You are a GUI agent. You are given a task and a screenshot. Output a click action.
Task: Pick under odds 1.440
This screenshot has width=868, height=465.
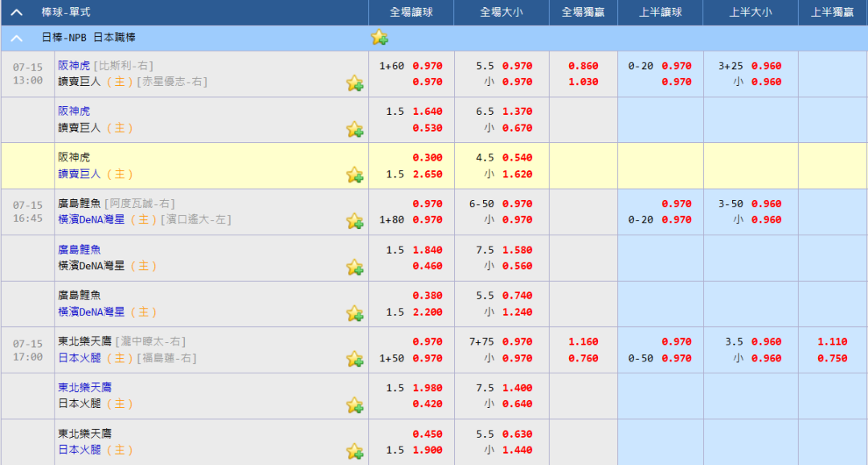[518, 450]
